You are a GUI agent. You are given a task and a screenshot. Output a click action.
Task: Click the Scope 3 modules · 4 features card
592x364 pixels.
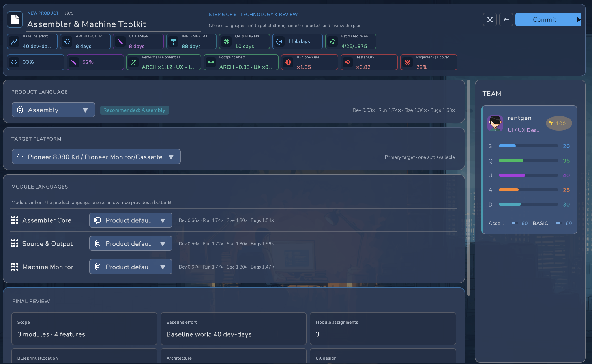coord(84,329)
